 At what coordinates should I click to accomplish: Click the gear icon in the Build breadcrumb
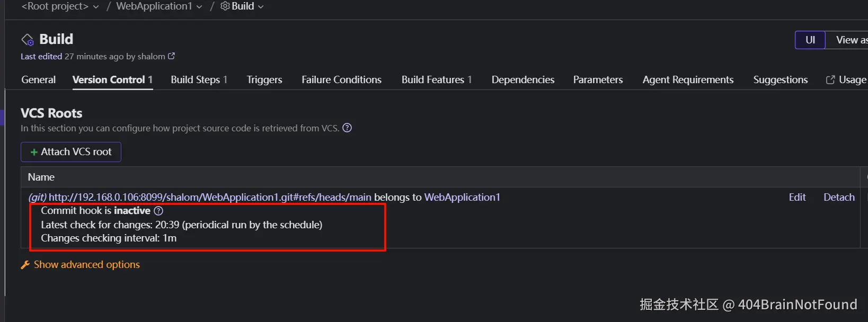point(225,6)
